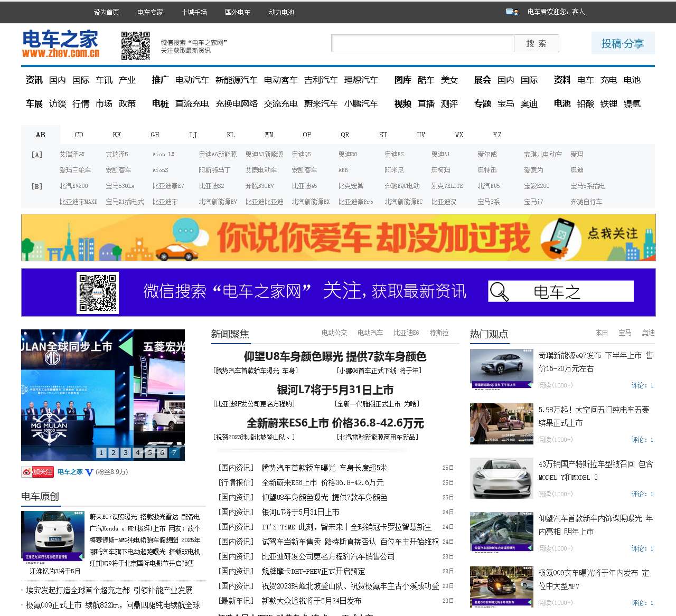The width and height of the screenshot is (676, 616).
Task: Open the Tesla recall article thumbnail
Action: (x=501, y=478)
